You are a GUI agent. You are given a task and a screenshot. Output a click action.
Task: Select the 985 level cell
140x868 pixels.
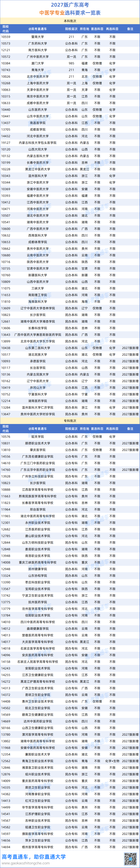click(71, 63)
